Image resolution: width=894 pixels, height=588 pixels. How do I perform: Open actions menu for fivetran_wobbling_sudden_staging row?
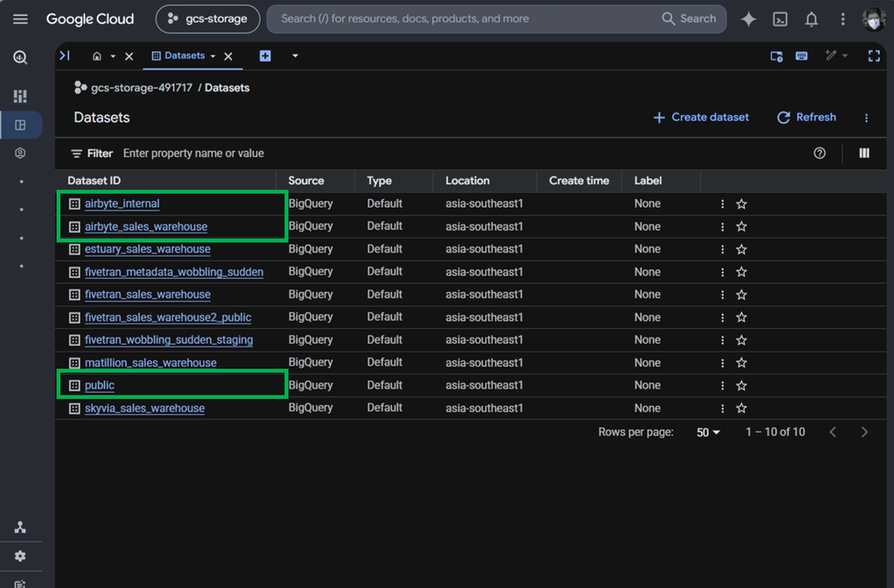[722, 340]
